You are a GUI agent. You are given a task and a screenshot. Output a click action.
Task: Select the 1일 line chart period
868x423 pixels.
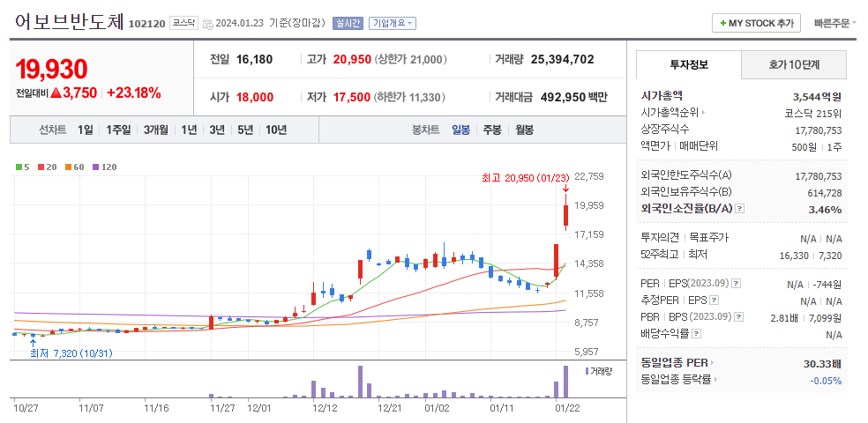tap(86, 130)
